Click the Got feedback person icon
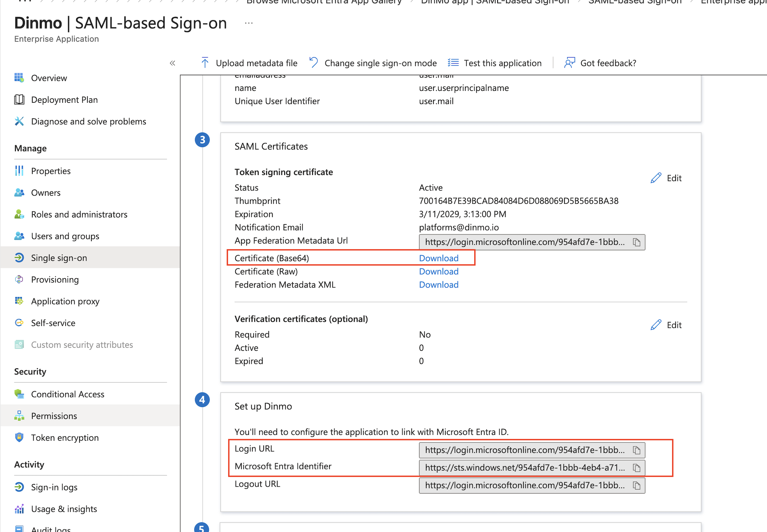The image size is (767, 532). pos(569,63)
